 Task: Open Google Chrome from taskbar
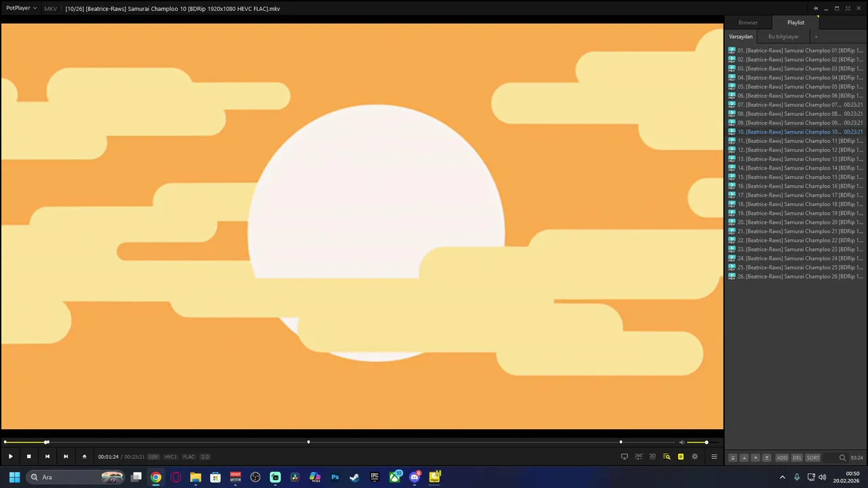tap(156, 477)
